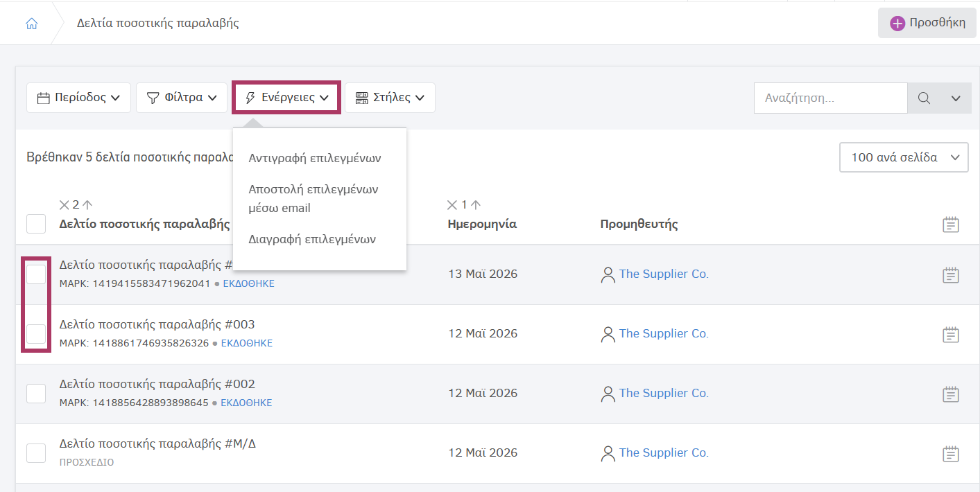Open notes icon for draft #Μ/Δ row
Image resolution: width=980 pixels, height=492 pixels.
tap(951, 453)
